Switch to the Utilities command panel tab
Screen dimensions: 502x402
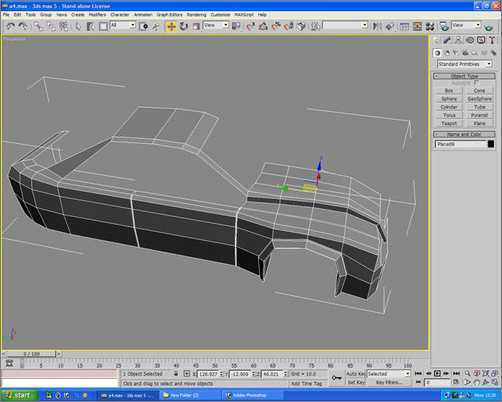492,40
